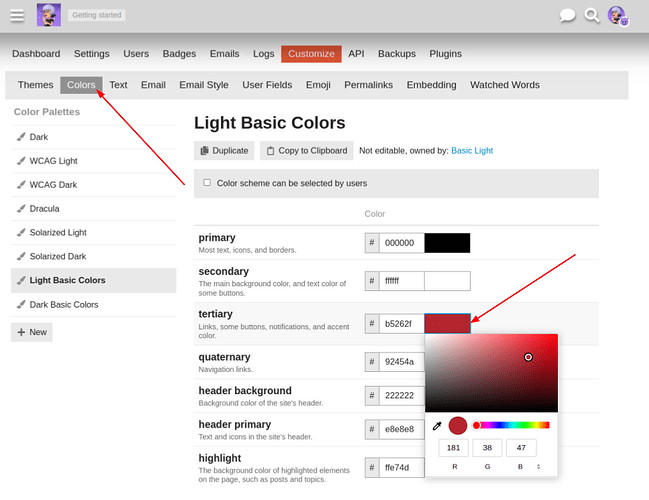Image resolution: width=649 pixels, height=500 pixels.
Task: Click the G value field 38
Action: tap(488, 448)
